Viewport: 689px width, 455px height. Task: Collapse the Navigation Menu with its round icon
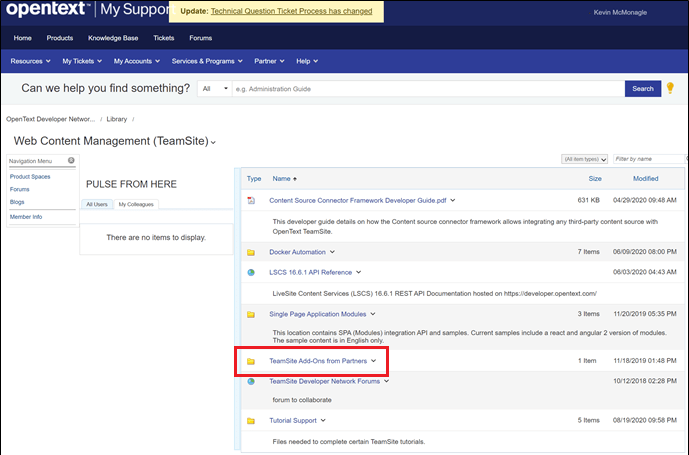[71, 160]
